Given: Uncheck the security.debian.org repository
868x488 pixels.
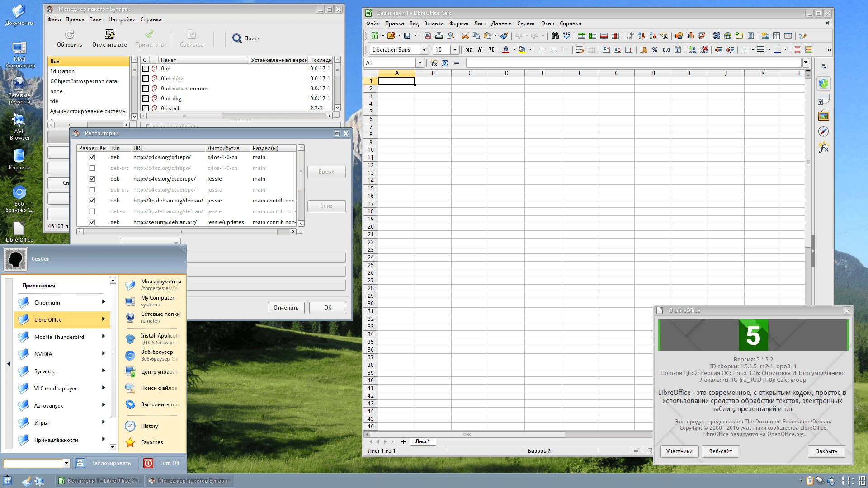Looking at the screenshot, I should point(92,222).
